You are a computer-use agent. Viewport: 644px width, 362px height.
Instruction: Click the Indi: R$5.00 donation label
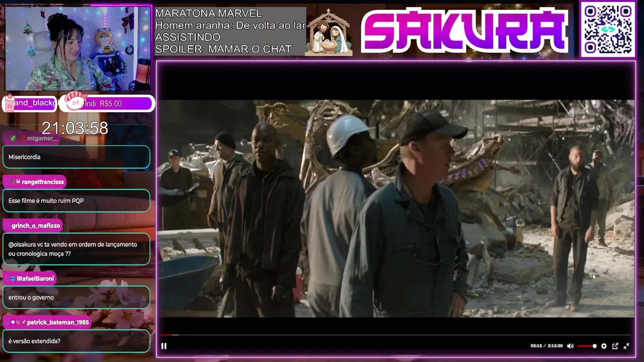103,104
